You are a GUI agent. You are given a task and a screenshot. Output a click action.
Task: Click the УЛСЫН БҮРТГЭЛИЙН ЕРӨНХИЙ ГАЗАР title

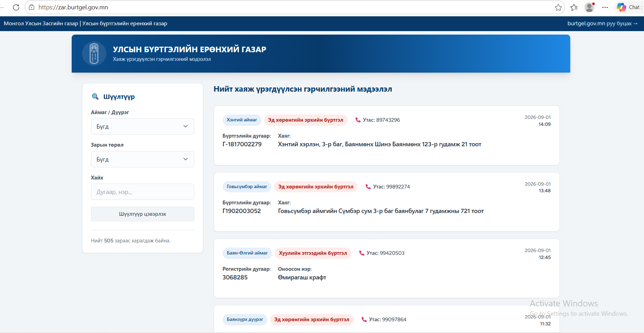[189, 49]
